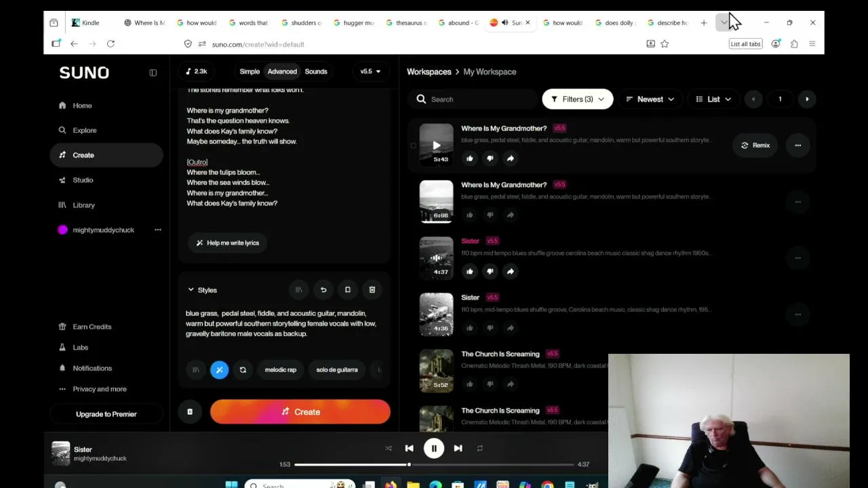Viewport: 868px width, 488px height.
Task: Collapse the Styles section chevron
Action: [191, 290]
